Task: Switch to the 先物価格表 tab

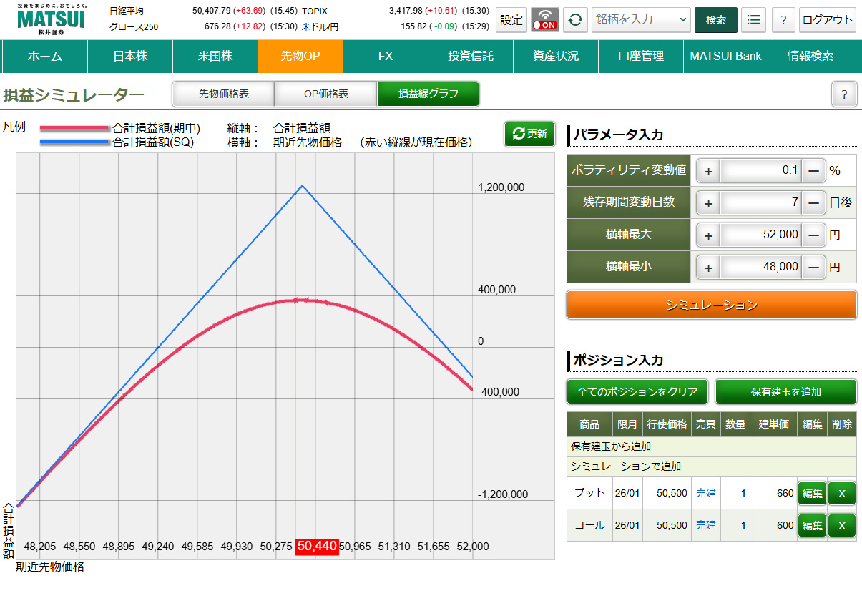Action: (x=223, y=94)
